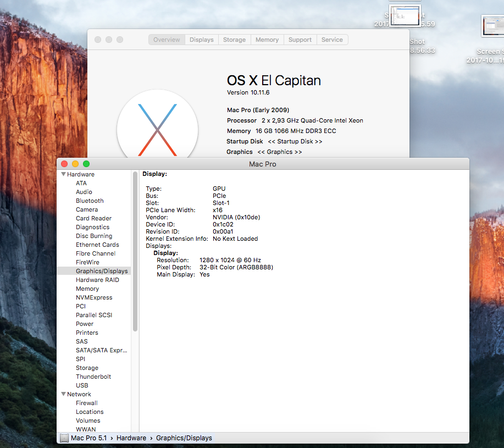Select Hardware RAID entry
Image resolution: width=504 pixels, height=448 pixels.
click(x=97, y=280)
